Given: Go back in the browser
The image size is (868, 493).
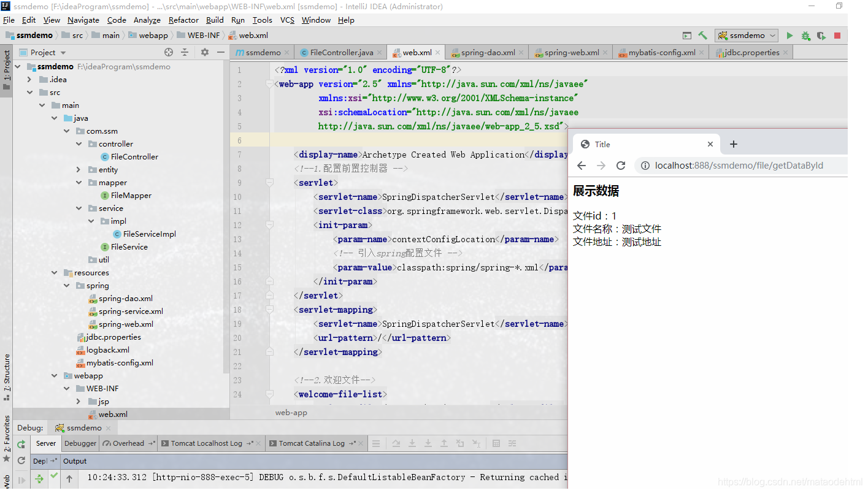Looking at the screenshot, I should (582, 166).
